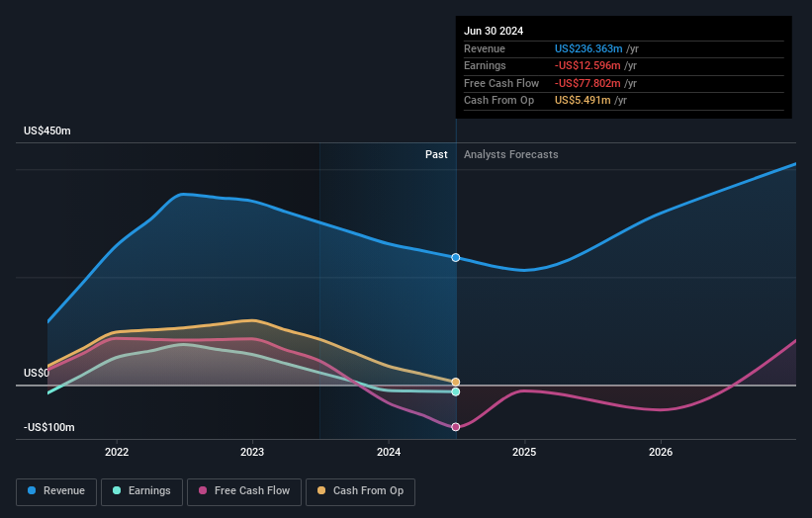Toggle the Free Cash Flow legend button

(244, 491)
